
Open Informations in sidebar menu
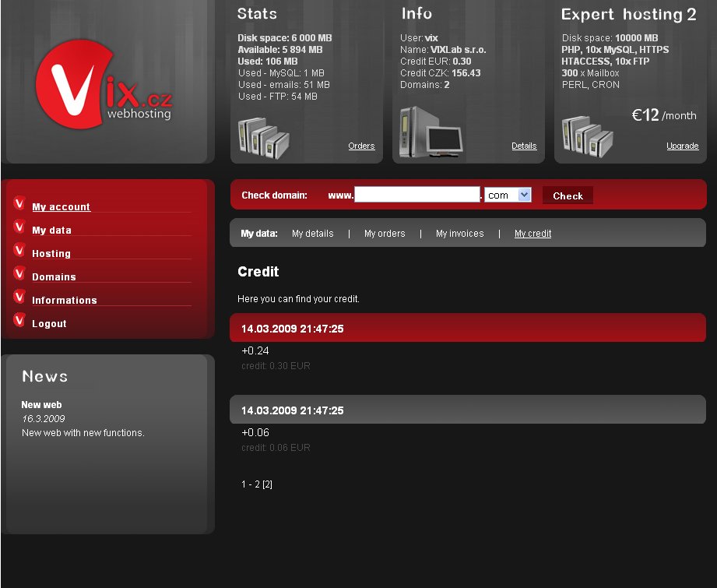pyautogui.click(x=65, y=301)
